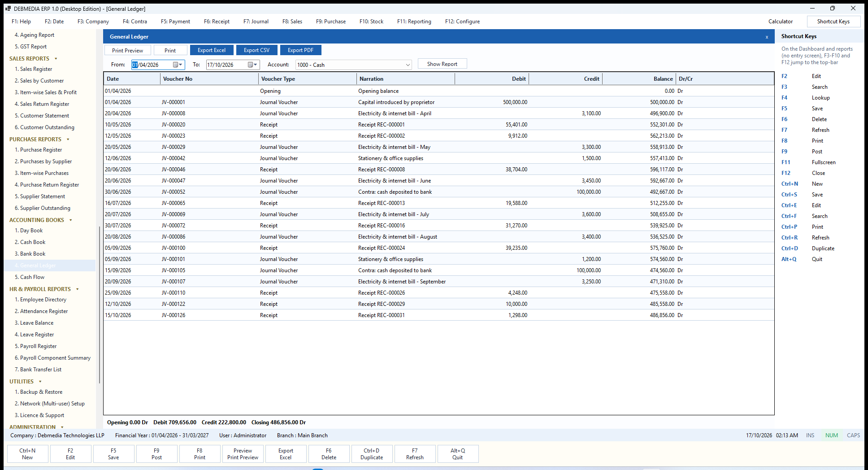Image resolution: width=868 pixels, height=470 pixels.
Task: Open the F12: Configure menu
Action: [462, 22]
